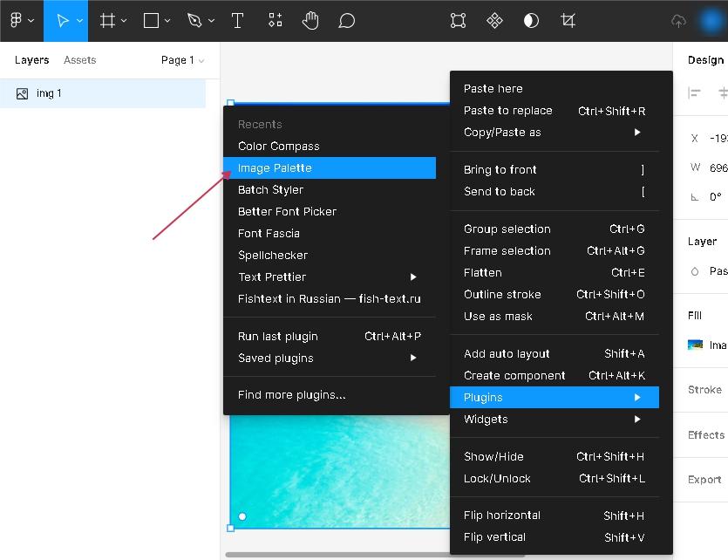Click the image fill swatch thumbnail
Screen dimensions: 728x560
[x=695, y=345]
